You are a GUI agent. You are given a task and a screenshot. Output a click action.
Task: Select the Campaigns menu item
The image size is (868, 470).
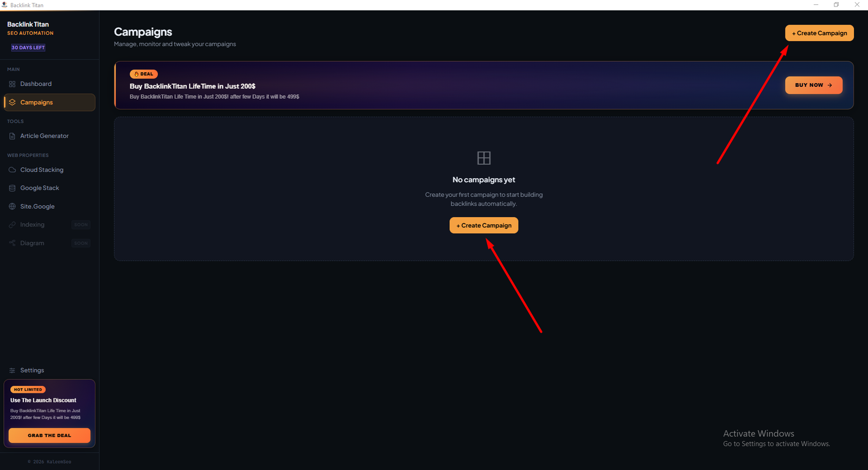49,102
